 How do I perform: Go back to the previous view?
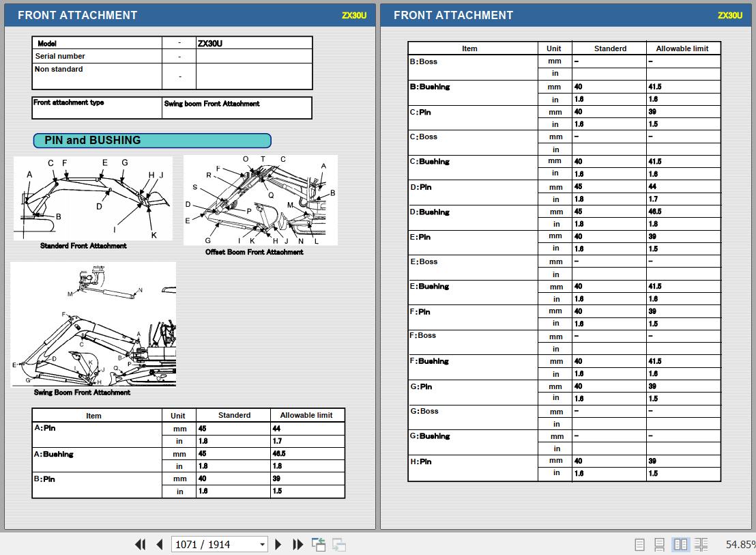click(x=319, y=544)
